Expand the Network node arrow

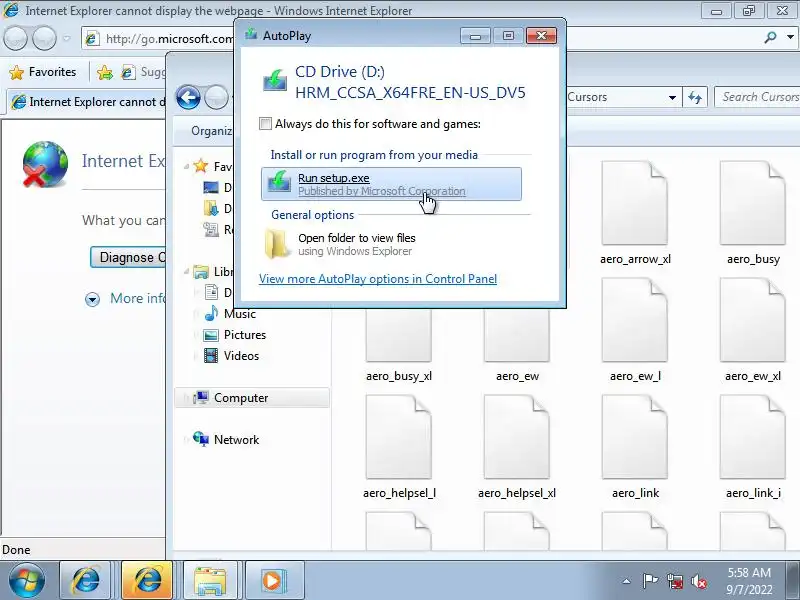(x=186, y=439)
